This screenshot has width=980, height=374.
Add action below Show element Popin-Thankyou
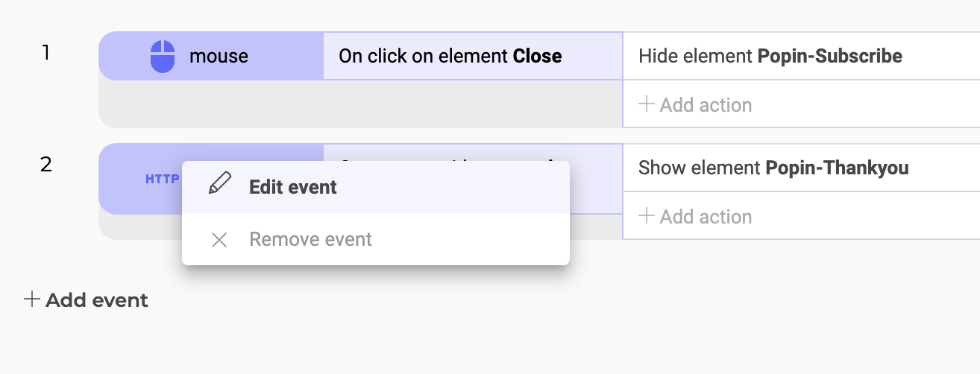(695, 217)
